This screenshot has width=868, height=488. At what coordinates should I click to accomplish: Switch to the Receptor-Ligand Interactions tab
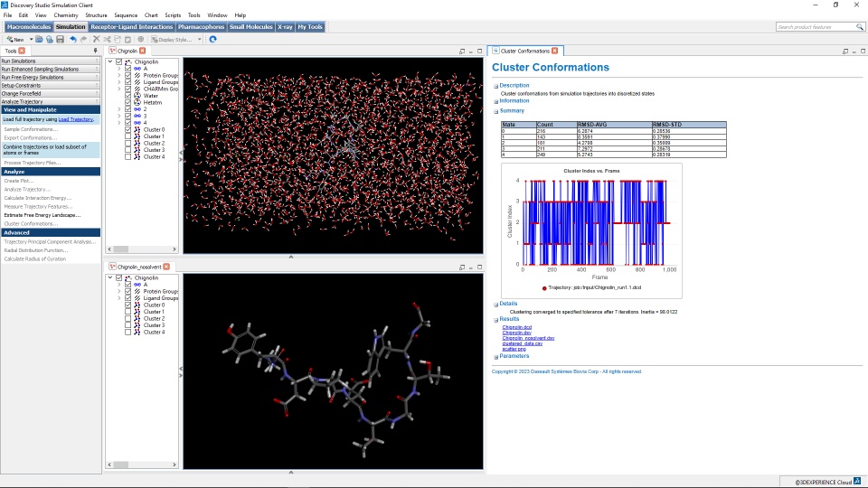pyautogui.click(x=131, y=27)
